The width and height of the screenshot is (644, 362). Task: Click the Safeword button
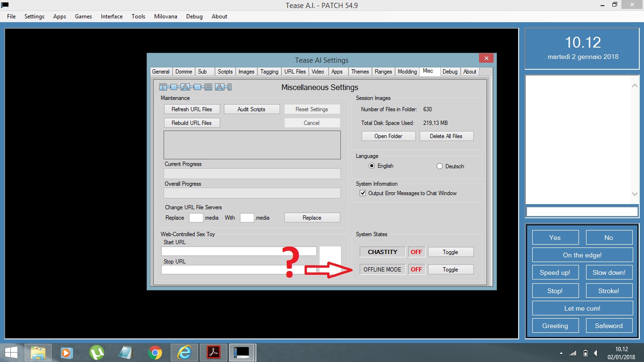pos(609,326)
